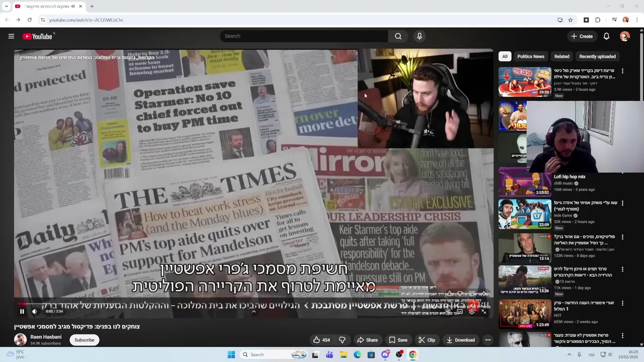
Task: Open options for the 3.9K views video
Action: click(622, 71)
